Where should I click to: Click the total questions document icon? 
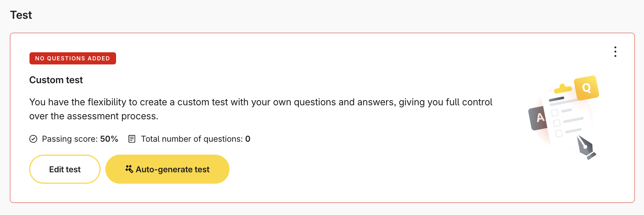pos(132,139)
